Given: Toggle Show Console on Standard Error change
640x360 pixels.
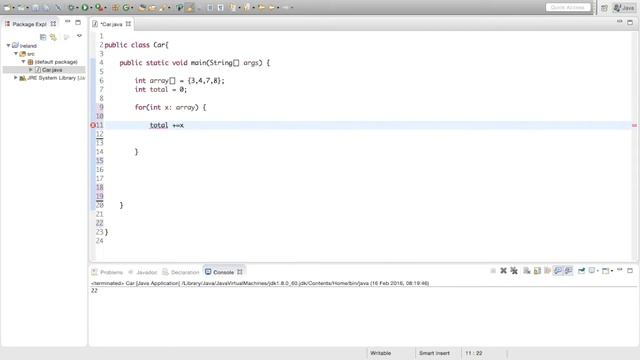Looking at the screenshot, I should pyautogui.click(x=568, y=271).
